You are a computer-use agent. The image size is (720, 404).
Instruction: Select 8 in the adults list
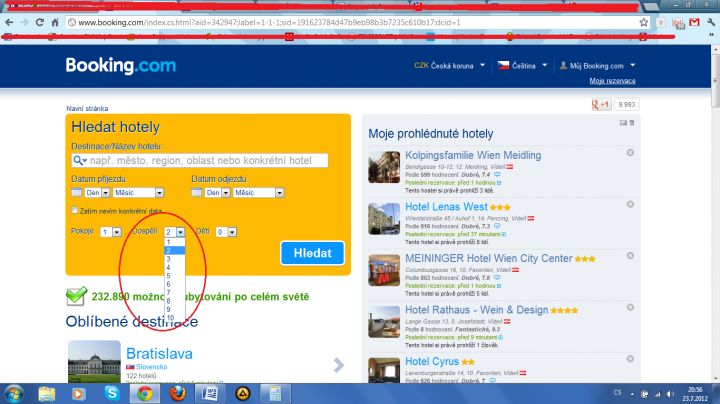(x=174, y=301)
